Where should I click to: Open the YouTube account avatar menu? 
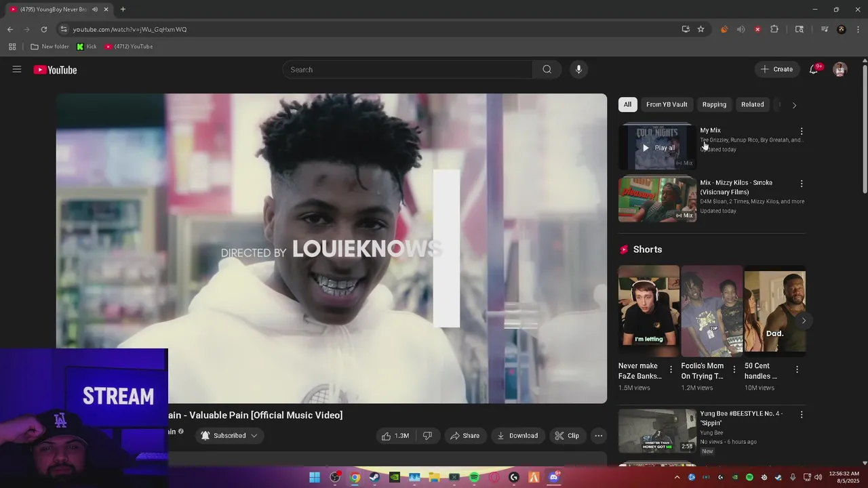[840, 69]
